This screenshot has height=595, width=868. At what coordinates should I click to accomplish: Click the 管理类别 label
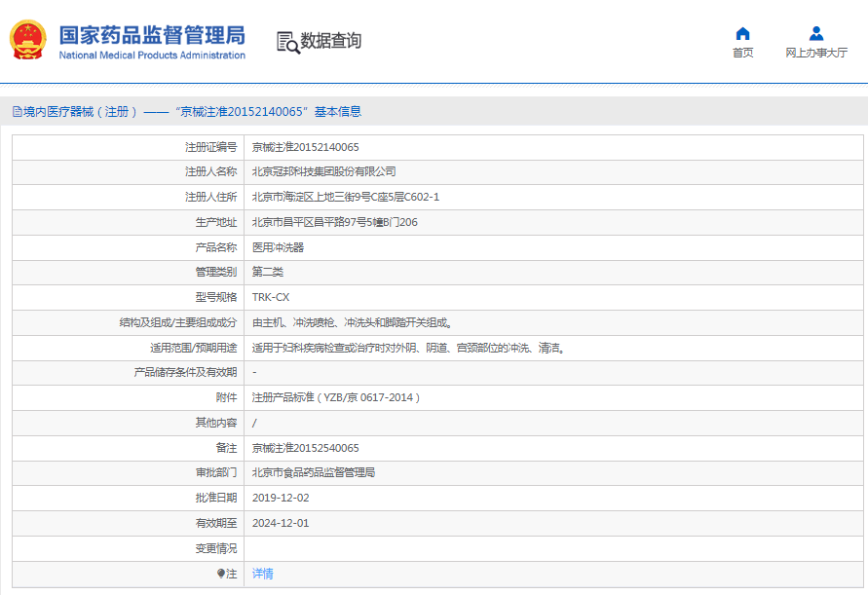tap(216, 272)
